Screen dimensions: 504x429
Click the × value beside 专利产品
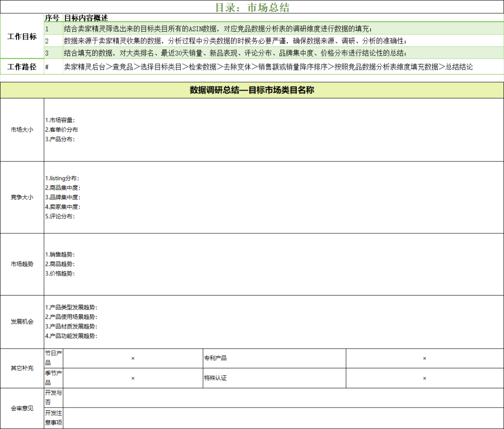425,358
